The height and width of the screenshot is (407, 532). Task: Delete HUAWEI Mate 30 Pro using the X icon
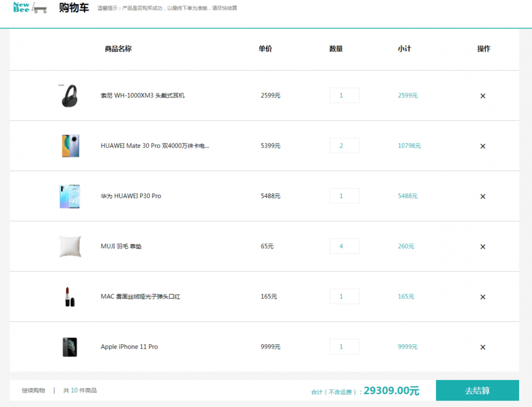[483, 146]
